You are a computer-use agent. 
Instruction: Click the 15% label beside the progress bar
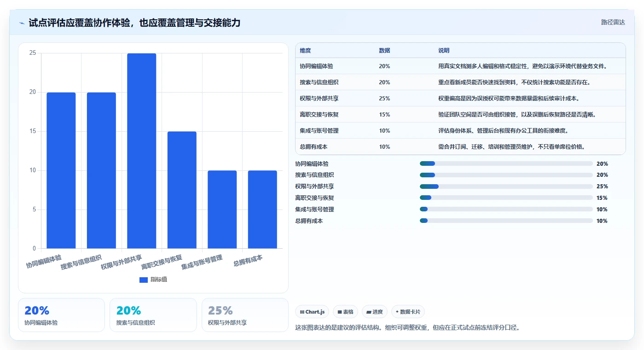pyautogui.click(x=602, y=198)
